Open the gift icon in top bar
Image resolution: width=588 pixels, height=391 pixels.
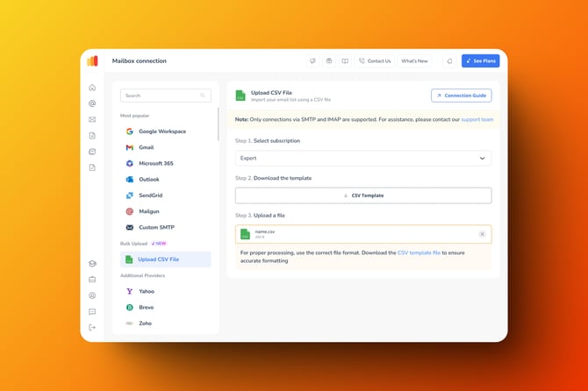coord(329,61)
